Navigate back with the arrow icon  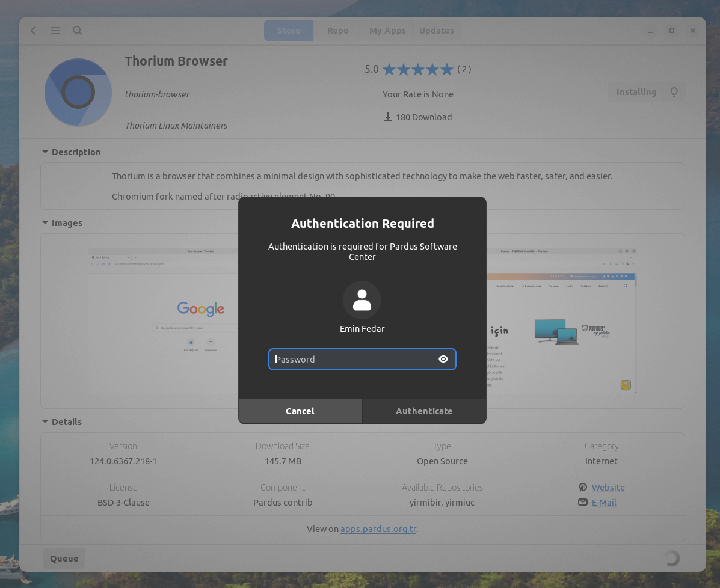point(33,31)
